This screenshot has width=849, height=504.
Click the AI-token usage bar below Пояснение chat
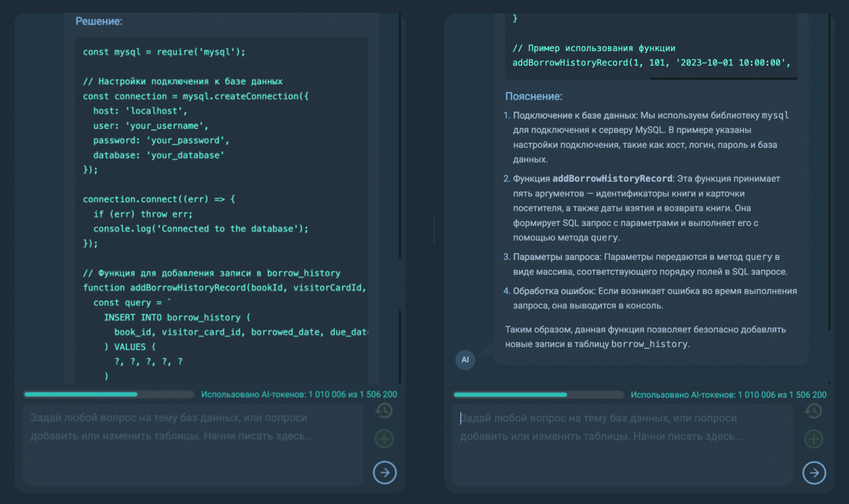538,395
